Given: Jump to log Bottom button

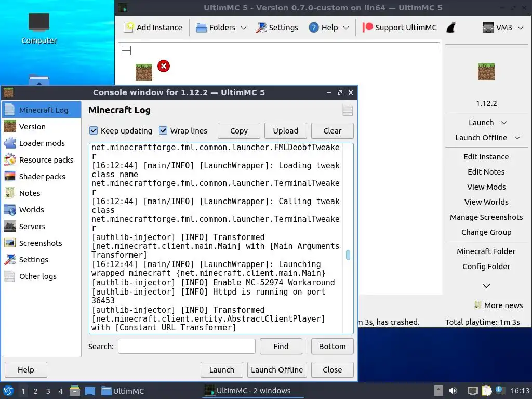Looking at the screenshot, I should tap(332, 347).
